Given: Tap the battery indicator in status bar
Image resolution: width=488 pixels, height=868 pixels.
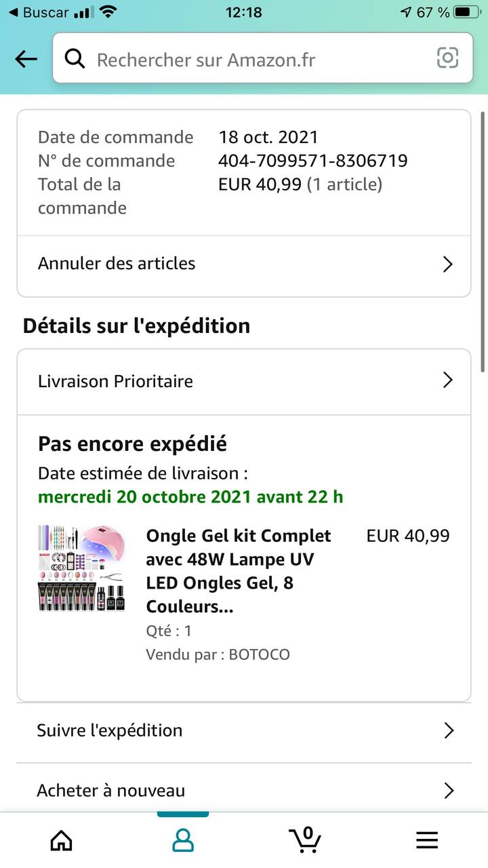Looking at the screenshot, I should [466, 12].
